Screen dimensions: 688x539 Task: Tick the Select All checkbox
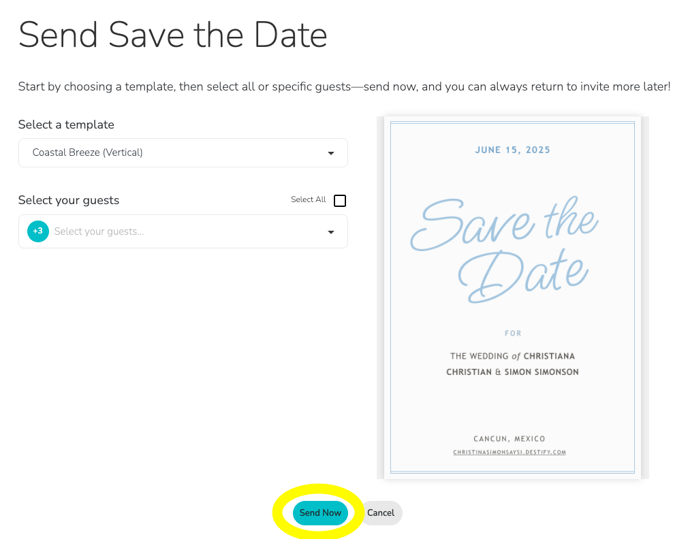340,201
